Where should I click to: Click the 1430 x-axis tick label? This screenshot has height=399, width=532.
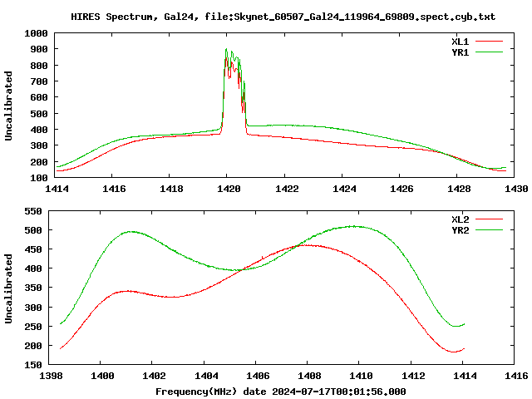point(516,189)
